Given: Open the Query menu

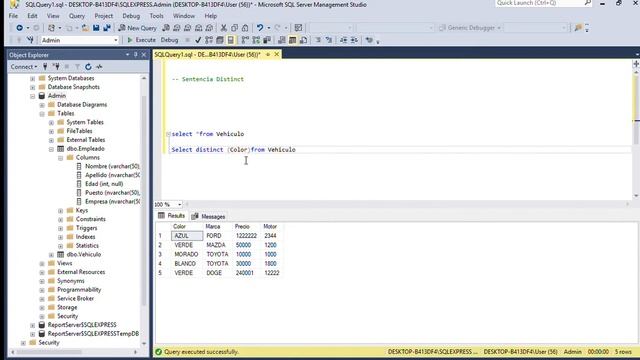Looking at the screenshot, I should [x=77, y=16].
